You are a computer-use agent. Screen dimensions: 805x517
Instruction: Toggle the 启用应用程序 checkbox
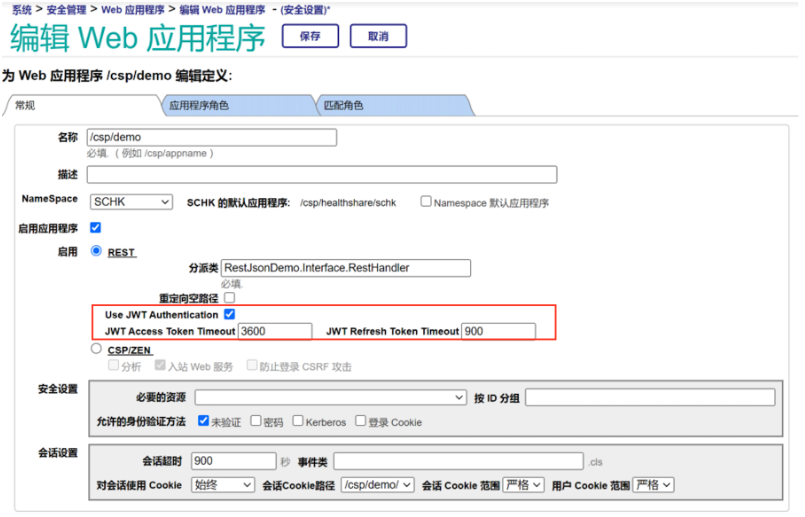(96, 228)
